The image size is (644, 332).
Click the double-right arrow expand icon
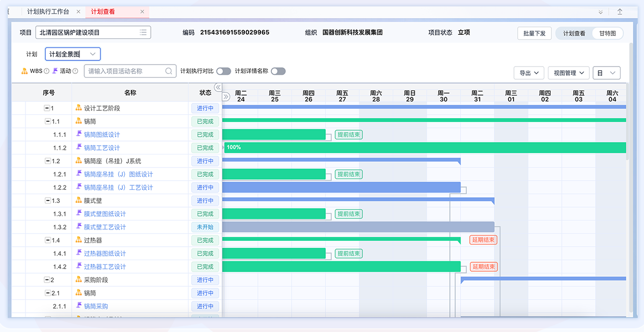coord(226,96)
